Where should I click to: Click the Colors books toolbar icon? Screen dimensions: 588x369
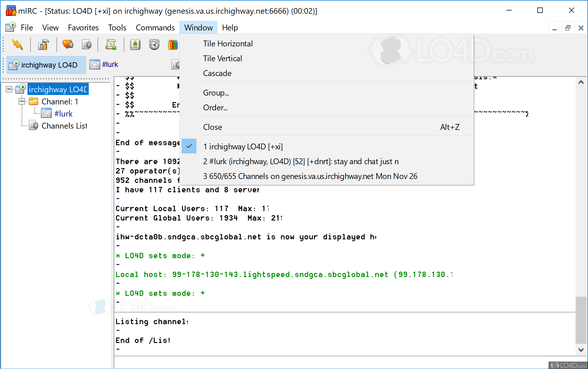[x=173, y=45]
